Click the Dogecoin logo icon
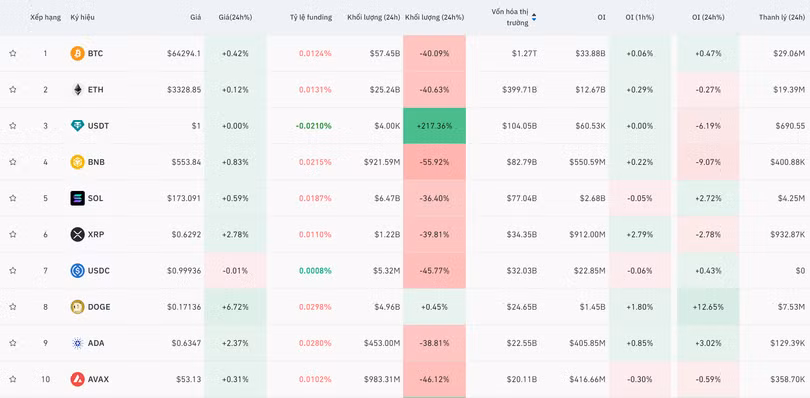 click(77, 307)
